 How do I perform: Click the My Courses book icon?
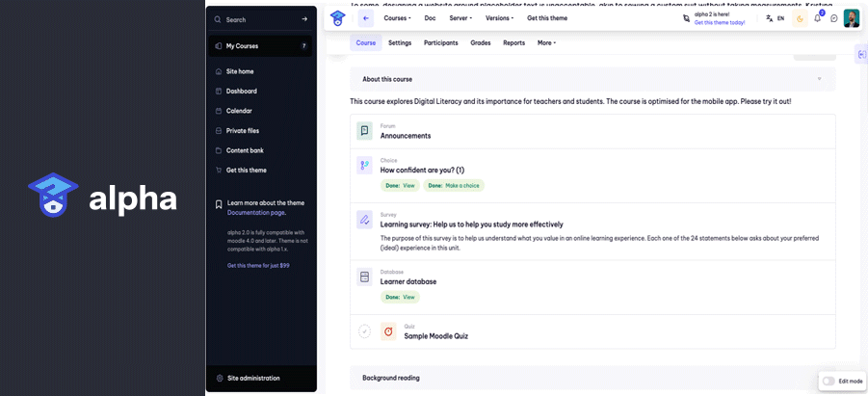point(218,46)
